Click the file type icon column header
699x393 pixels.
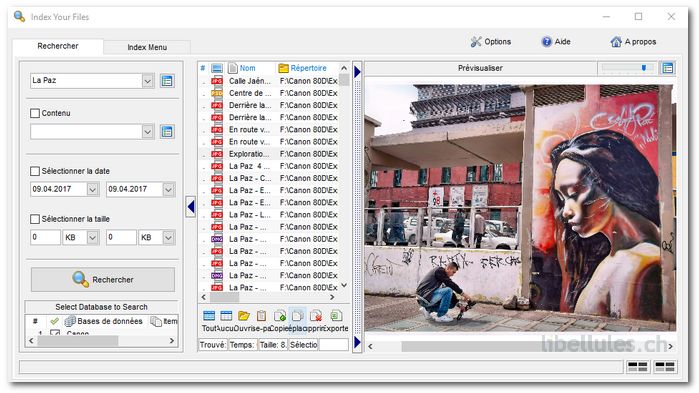pyautogui.click(x=217, y=68)
